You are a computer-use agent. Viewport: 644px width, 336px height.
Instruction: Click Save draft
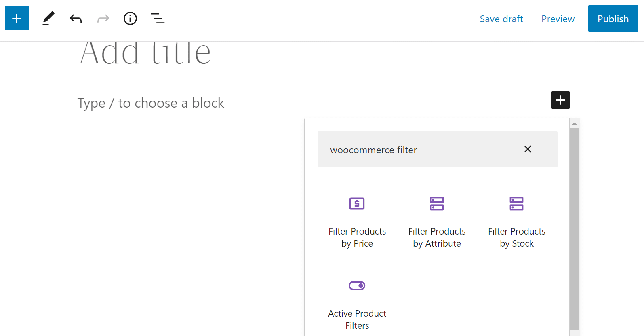coord(501,19)
